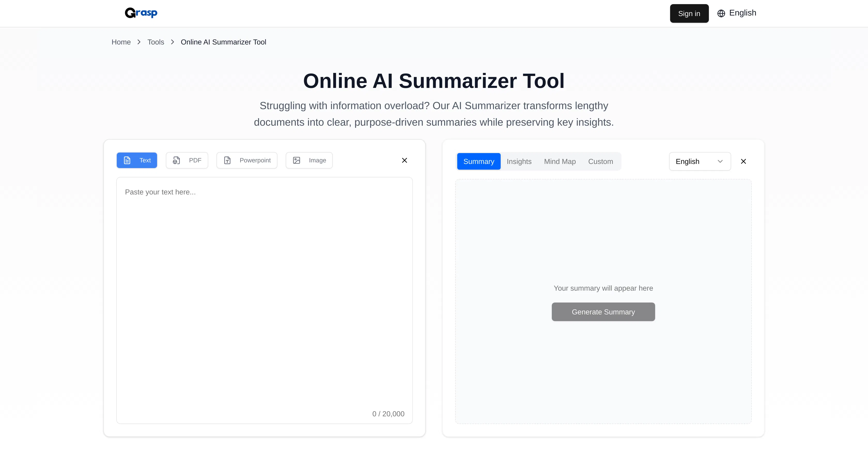Expand the Tools breadcrumb menu

156,42
